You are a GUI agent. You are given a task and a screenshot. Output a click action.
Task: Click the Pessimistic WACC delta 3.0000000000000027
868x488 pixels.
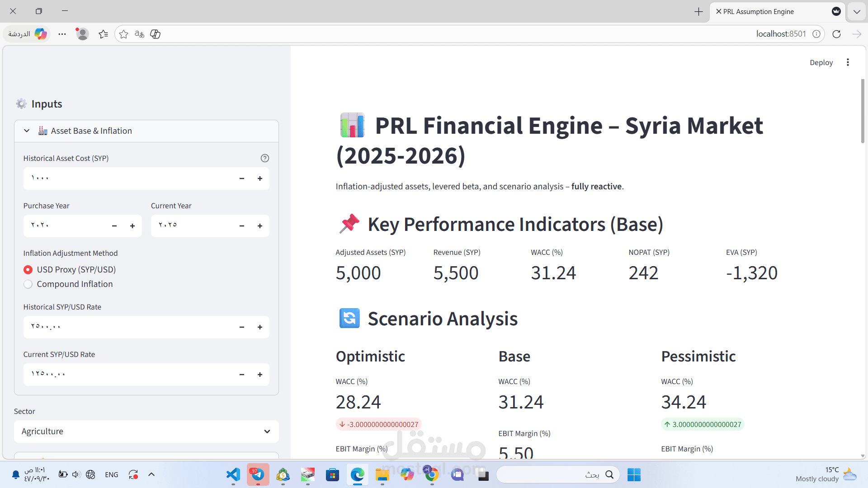[703, 424]
